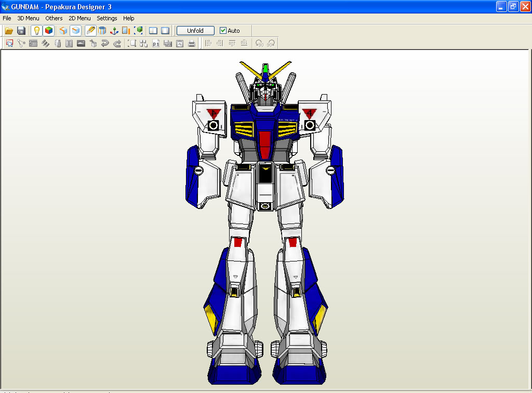Click the align left icon
This screenshot has height=393, width=532.
click(208, 43)
